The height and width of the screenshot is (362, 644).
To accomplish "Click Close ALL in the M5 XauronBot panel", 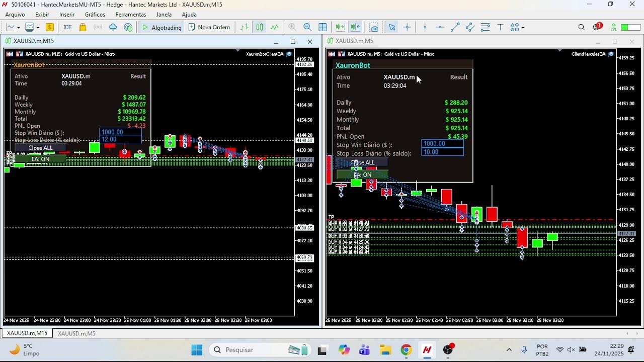I will pos(362,162).
